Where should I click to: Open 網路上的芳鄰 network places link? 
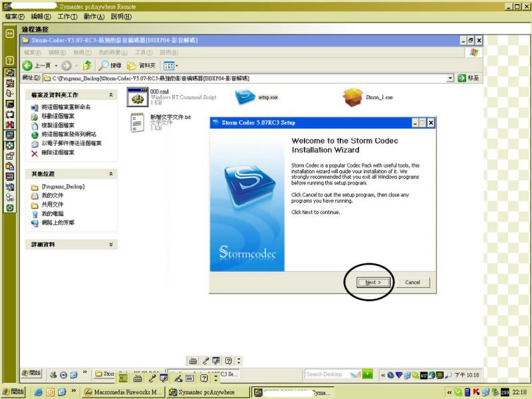click(x=58, y=223)
